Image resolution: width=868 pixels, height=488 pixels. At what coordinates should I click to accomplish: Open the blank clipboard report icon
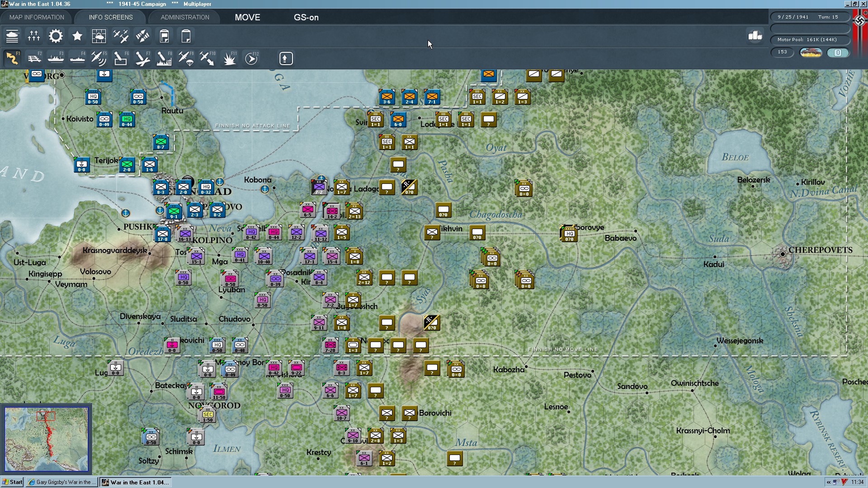[186, 36]
